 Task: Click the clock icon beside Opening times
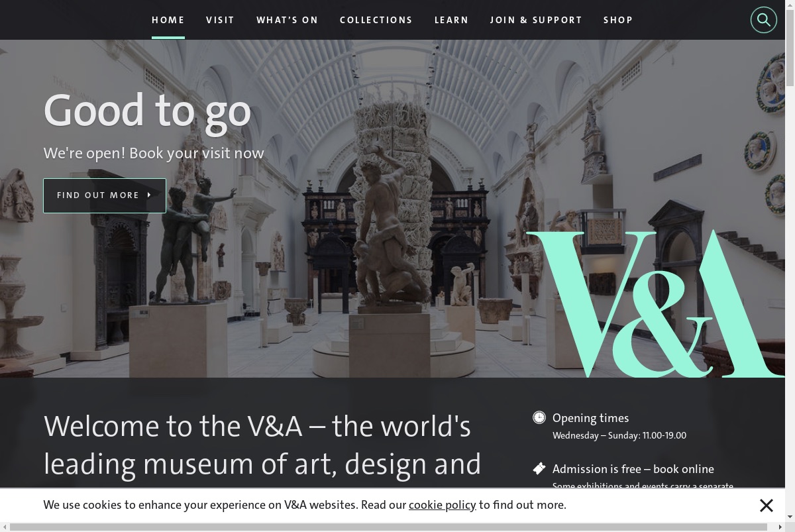point(539,417)
